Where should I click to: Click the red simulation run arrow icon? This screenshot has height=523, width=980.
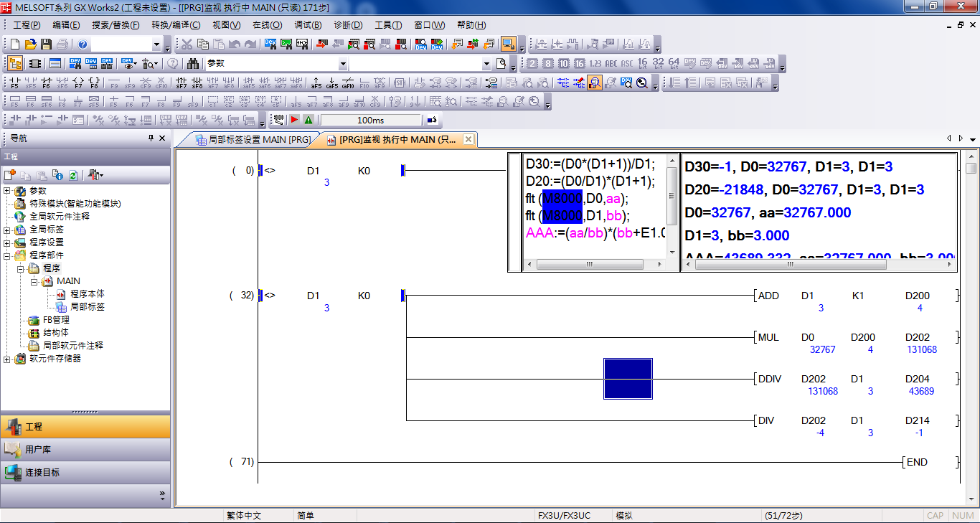294,120
